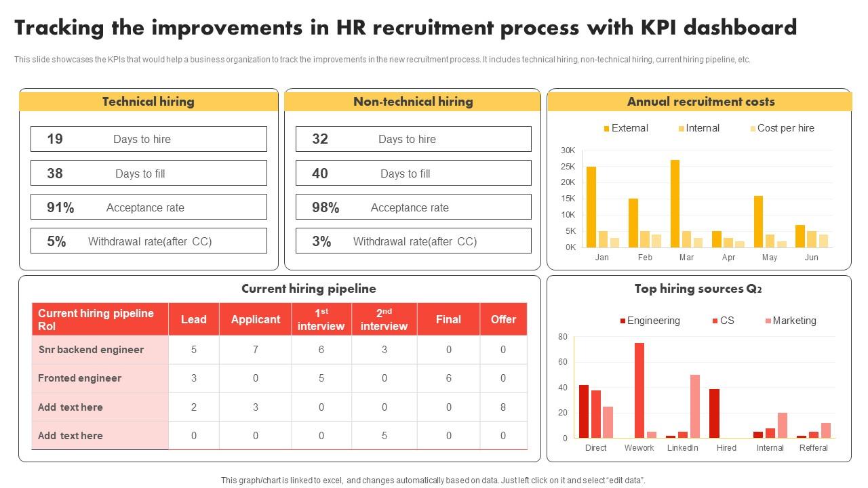This screenshot has height=488, width=868.
Task: Click the Cost per hire legend swatch
Action: click(753, 128)
